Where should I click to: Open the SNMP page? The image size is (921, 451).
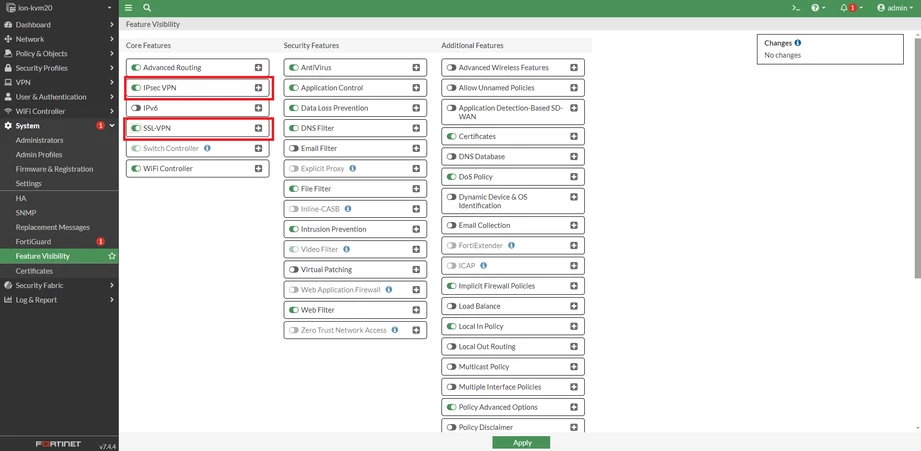24,213
